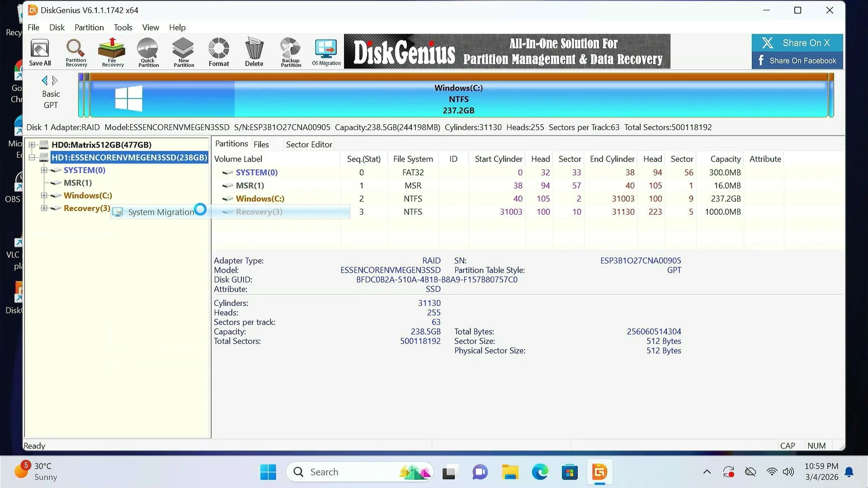
Task: Select HD0:Matrix512GB(477GB) in the disk tree
Action: click(101, 145)
